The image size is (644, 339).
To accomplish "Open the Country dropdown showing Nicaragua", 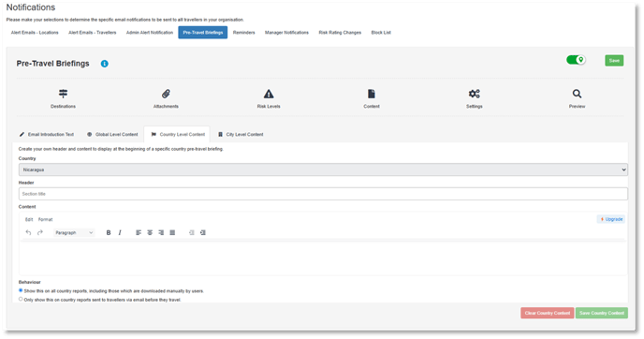I will click(323, 169).
